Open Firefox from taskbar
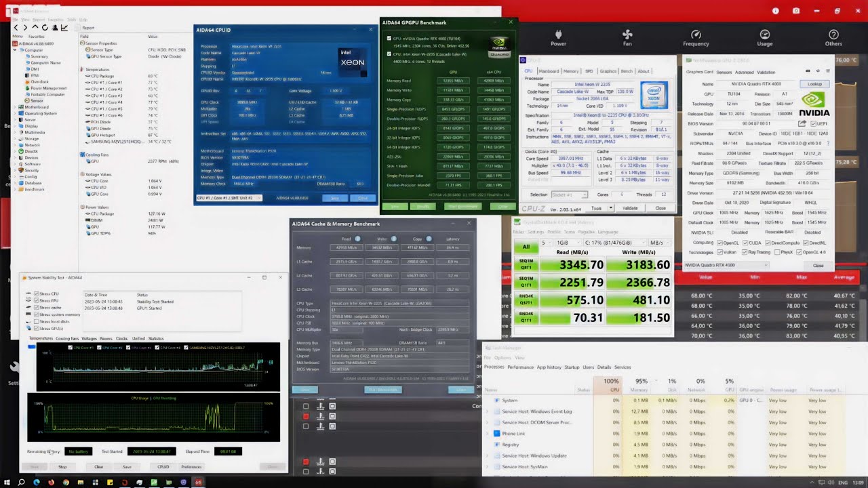Image resolution: width=868 pixels, height=488 pixels. tap(52, 482)
